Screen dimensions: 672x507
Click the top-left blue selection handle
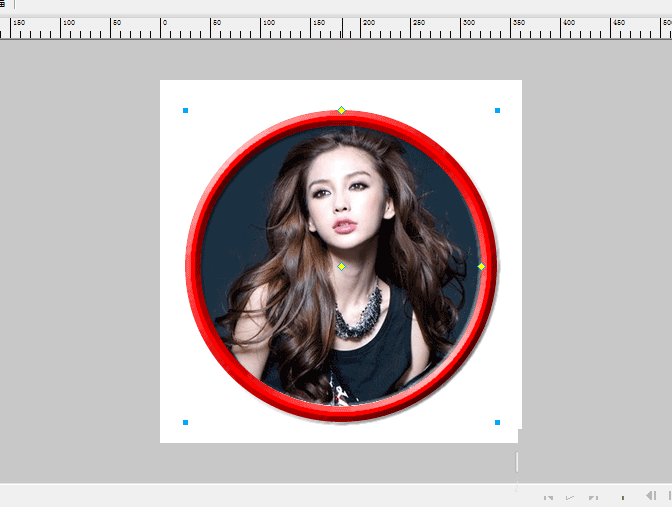click(185, 110)
